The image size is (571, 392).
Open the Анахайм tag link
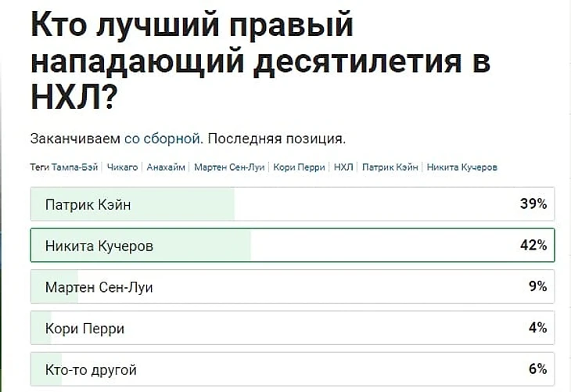click(166, 167)
